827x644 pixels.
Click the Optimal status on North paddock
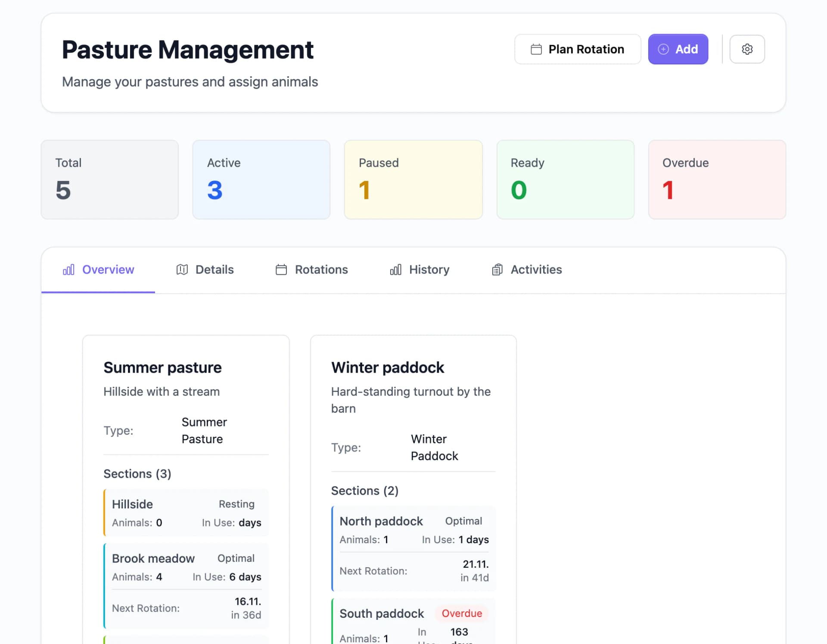tap(463, 521)
